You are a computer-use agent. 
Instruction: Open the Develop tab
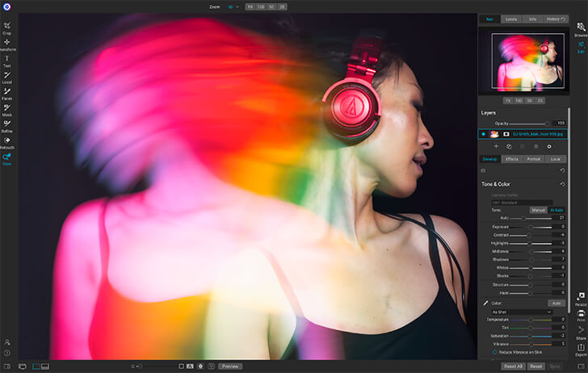tap(489, 159)
